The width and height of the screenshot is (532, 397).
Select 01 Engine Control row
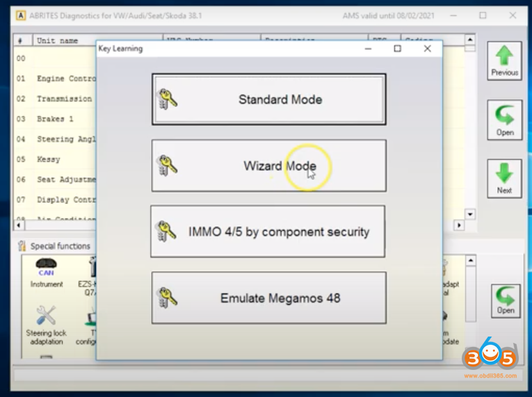click(x=56, y=79)
